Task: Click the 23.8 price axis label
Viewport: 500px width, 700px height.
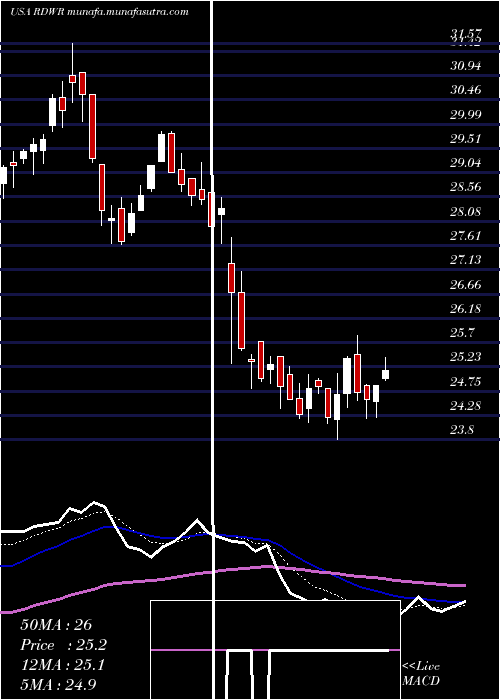Action: click(463, 430)
